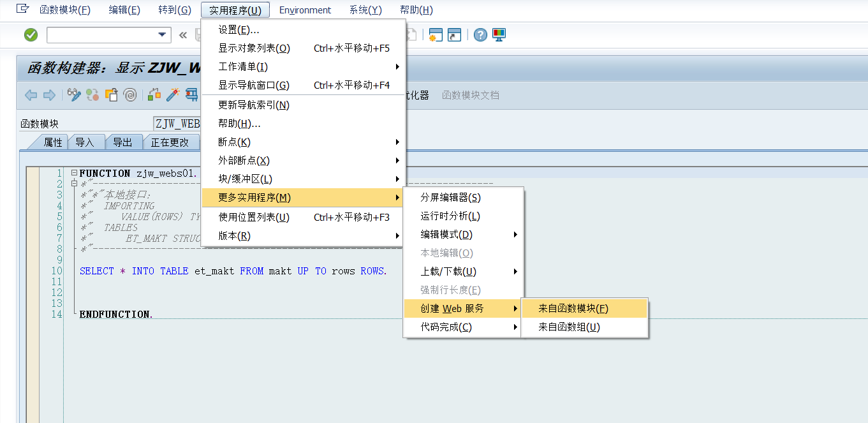Select 分屏编辑器(S) submenu entry

463,198
